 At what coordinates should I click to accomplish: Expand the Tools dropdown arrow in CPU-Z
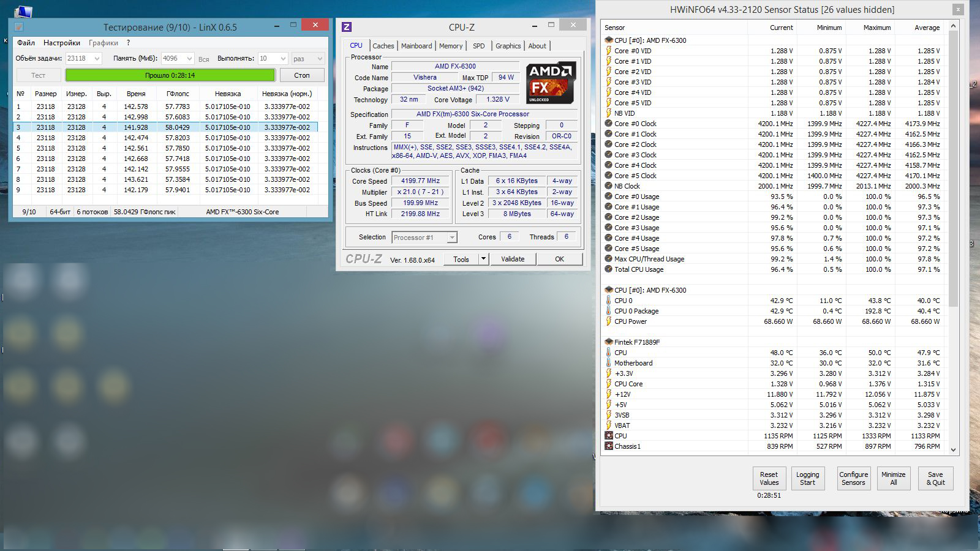point(483,259)
